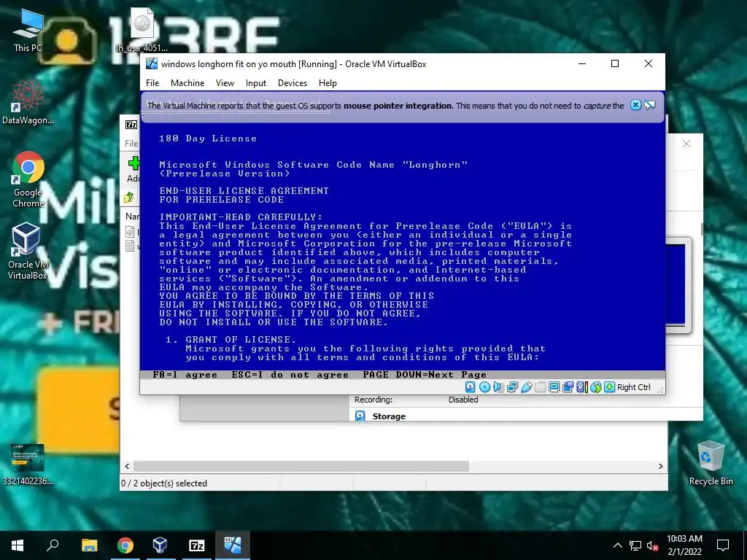Viewport: 747px width, 560px height.
Task: Click the display indicator icon in VirtualBox status bar
Action: [x=554, y=387]
